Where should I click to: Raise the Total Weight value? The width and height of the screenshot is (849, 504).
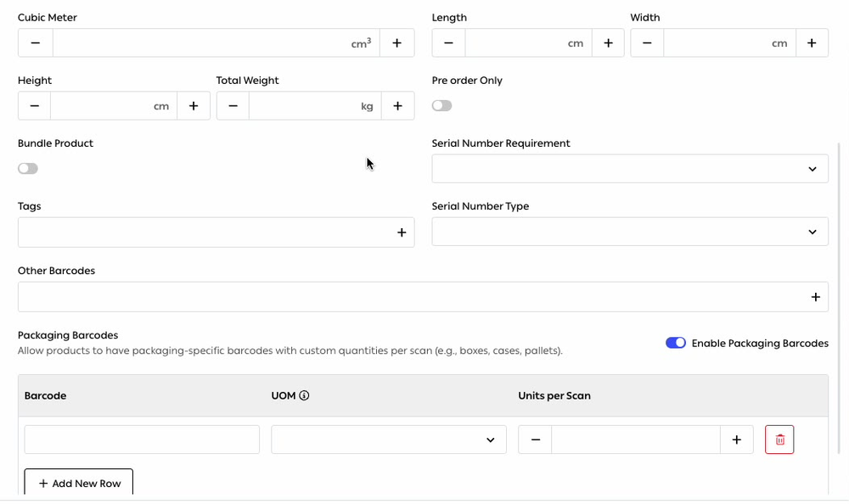(397, 105)
